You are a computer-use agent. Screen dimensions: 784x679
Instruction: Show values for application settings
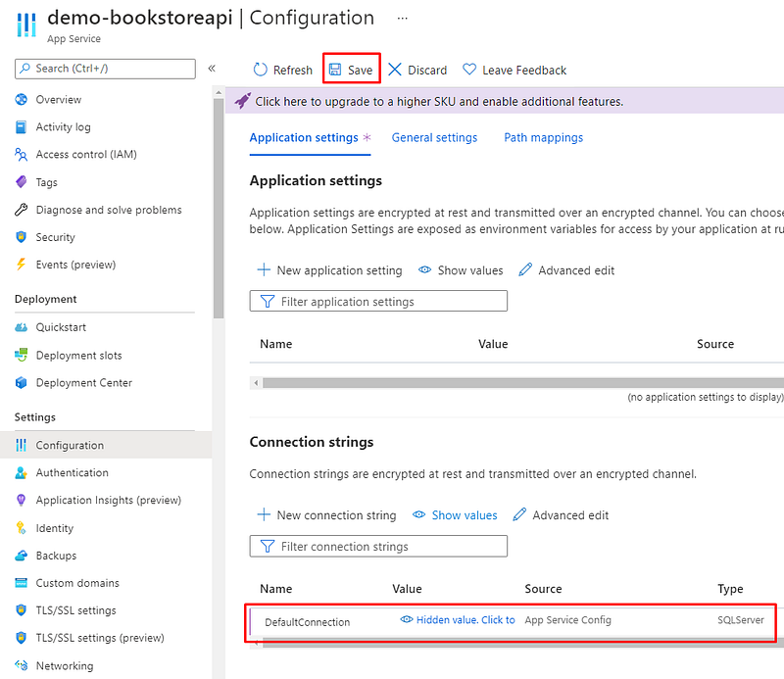point(461,270)
